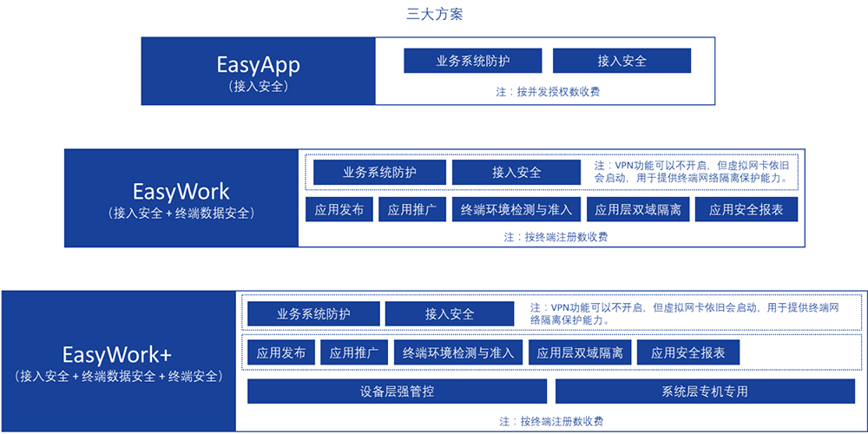Click 业务系统防护 in the EasyWork+ row
Image resolution: width=868 pixels, height=434 pixels.
coord(314,314)
